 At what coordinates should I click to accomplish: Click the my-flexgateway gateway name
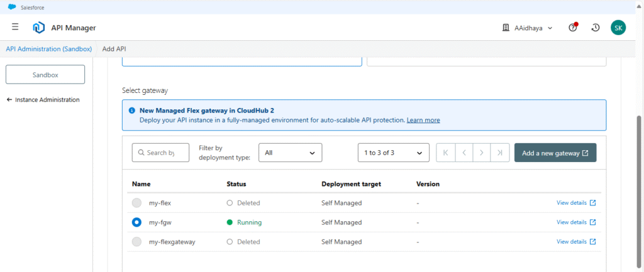pos(172,242)
